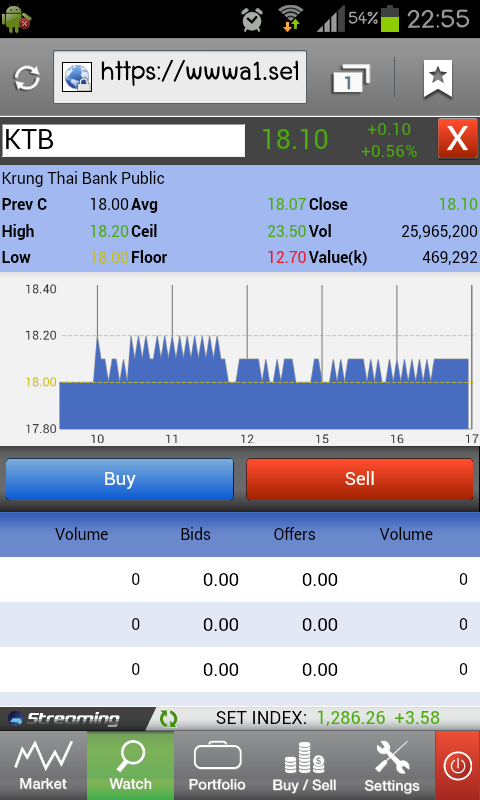This screenshot has width=480, height=800.
Task: Tap the blue Buy button
Action: pos(119,479)
